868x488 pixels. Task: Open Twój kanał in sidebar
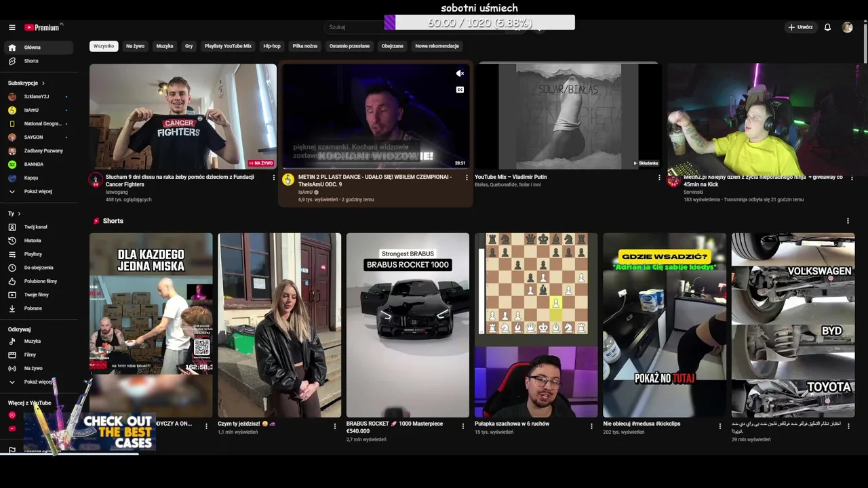(x=37, y=227)
